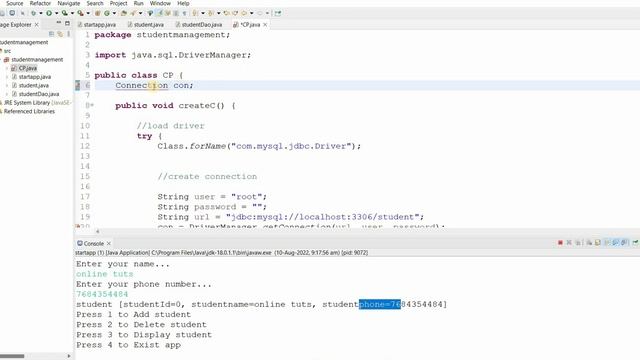This screenshot has width=640, height=360.
Task: Open the Refactor menu
Action: 40,3
